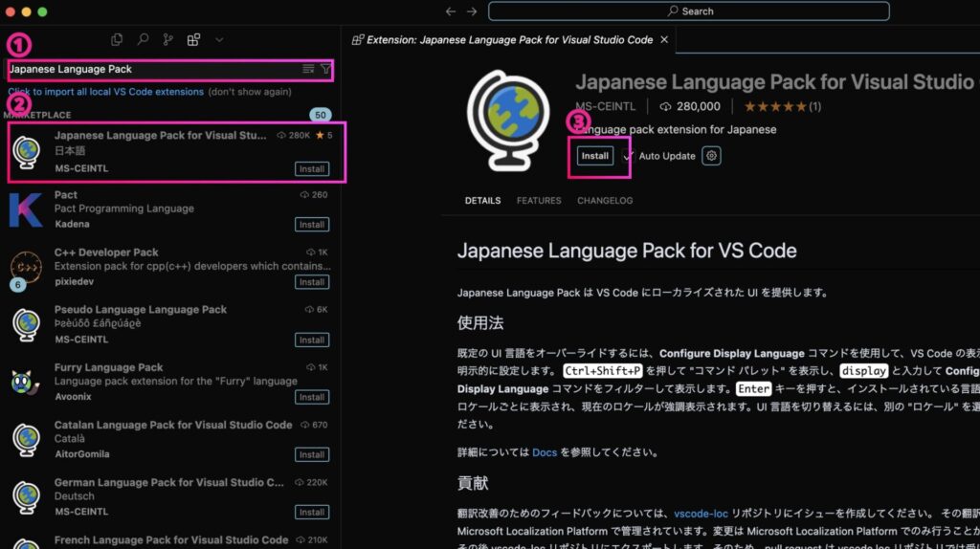
Task: Click the "don't show again" text
Action: 250,92
